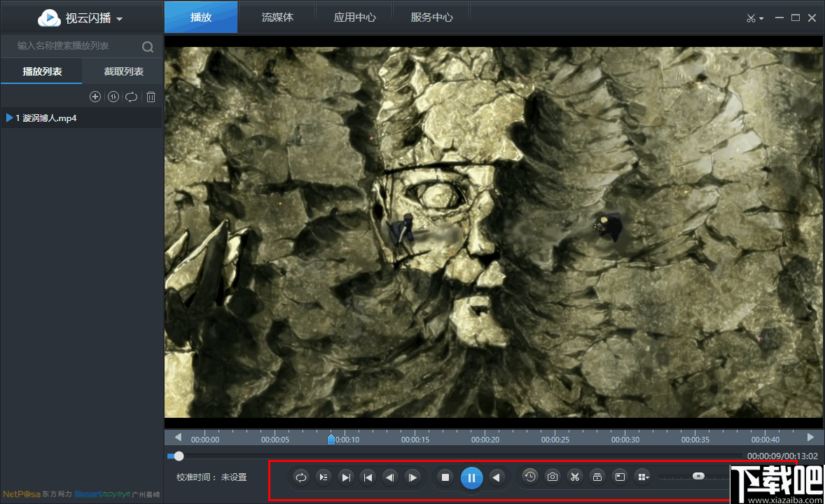
Task: Open the 应用中心 main tab
Action: [354, 17]
